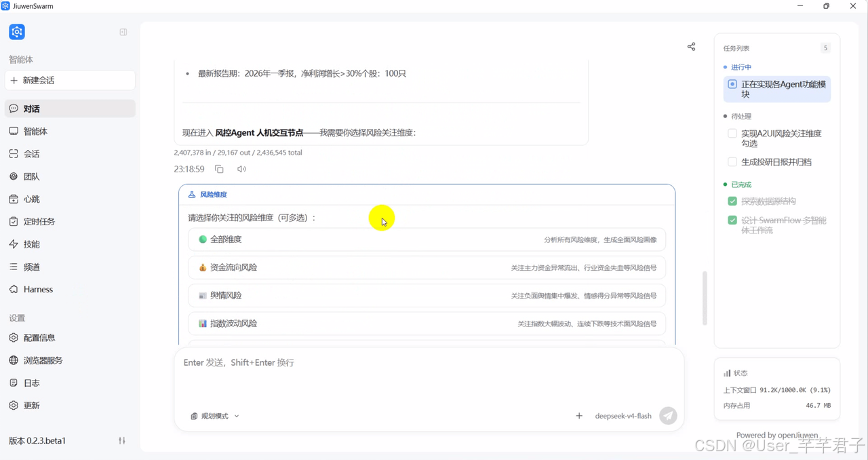The image size is (868, 460).
Task: Collapse the sidebar with the panel icon
Action: click(123, 32)
